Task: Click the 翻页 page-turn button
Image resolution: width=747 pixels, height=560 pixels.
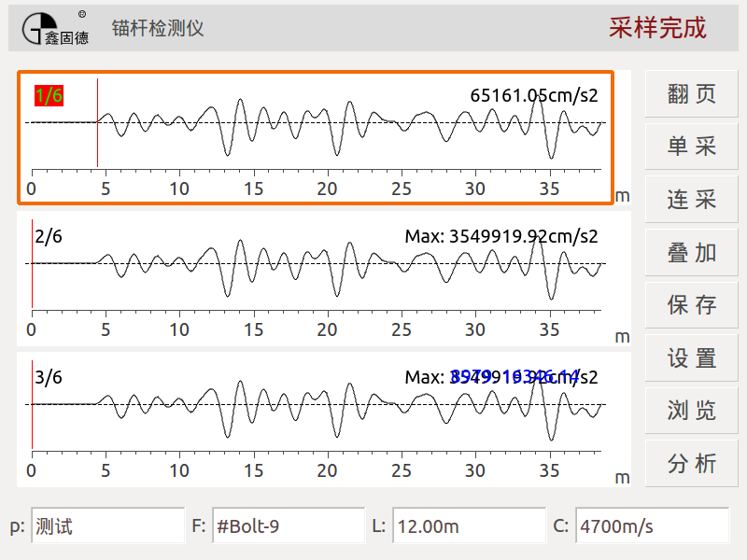Action: (691, 94)
